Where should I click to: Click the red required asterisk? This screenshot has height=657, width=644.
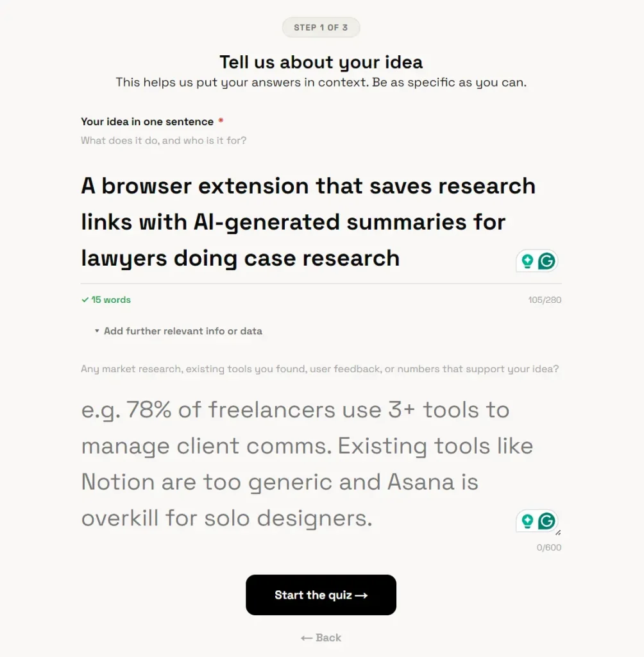221,121
